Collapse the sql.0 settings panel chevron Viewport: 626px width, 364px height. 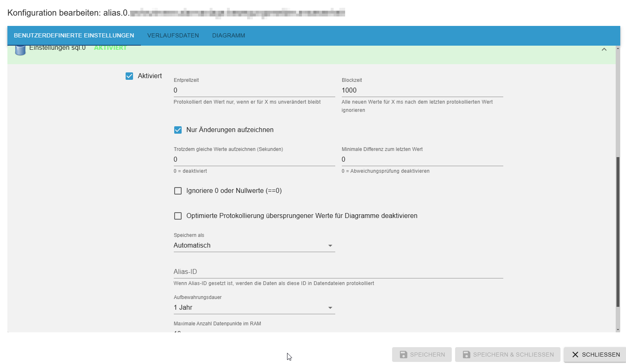pos(604,49)
